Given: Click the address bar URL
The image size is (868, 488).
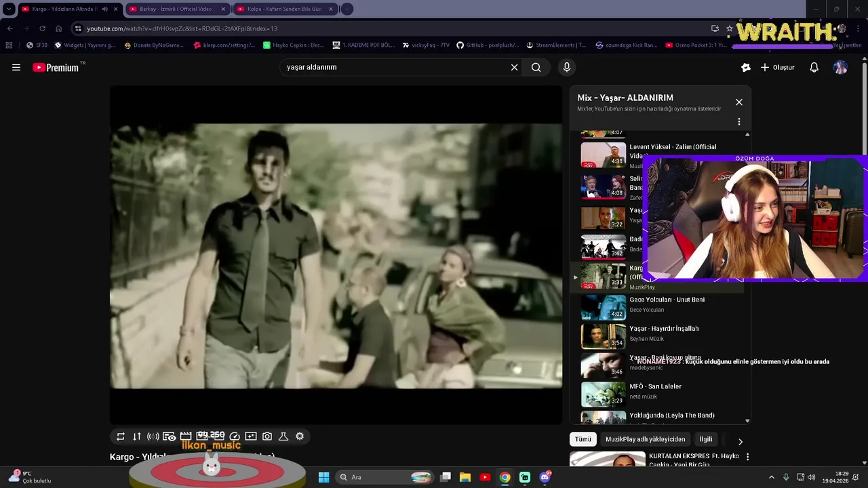Looking at the screenshot, I should (182, 28).
